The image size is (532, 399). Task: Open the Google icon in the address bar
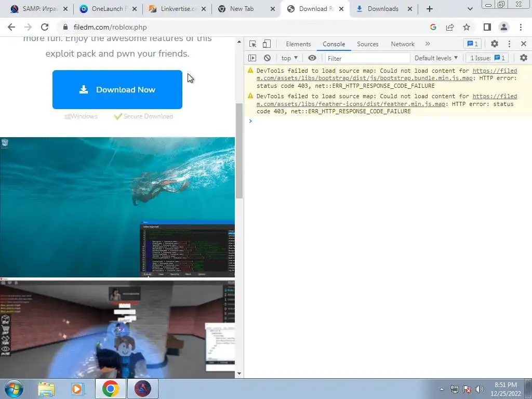(x=433, y=27)
